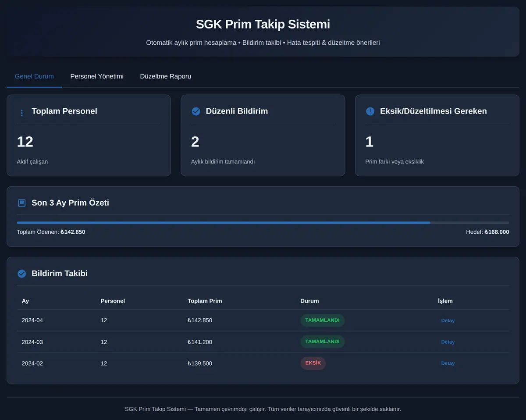This screenshot has width=526, height=420.
Task: Click the Ay column header
Action: pos(25,301)
